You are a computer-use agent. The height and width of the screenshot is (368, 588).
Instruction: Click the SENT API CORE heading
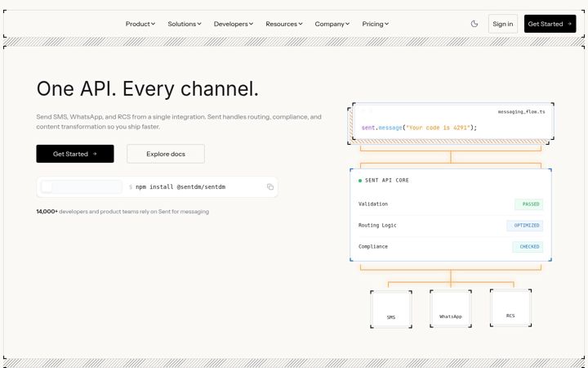pos(387,180)
